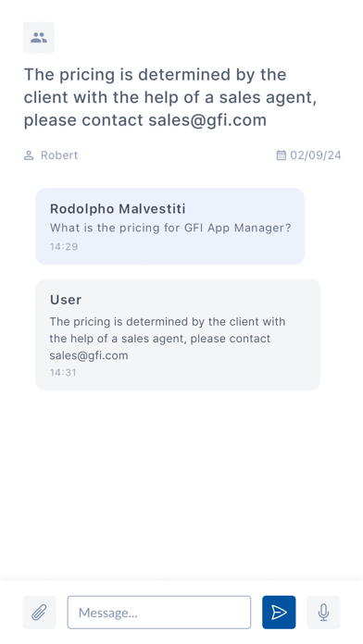Click the sales@gfi.com text in the reply
This screenshot has height=644, width=363.
(x=89, y=355)
